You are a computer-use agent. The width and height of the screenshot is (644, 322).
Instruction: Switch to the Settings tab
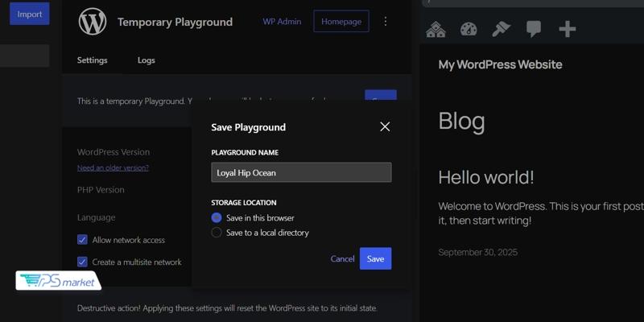(92, 60)
